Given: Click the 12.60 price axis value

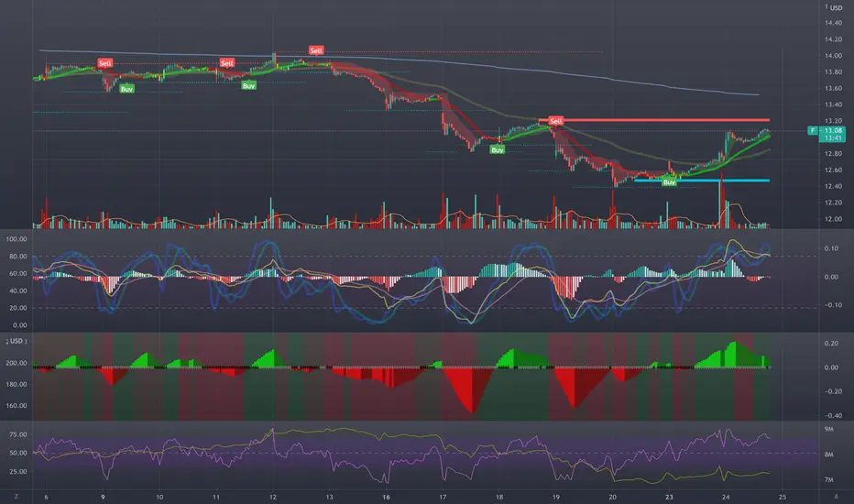Looking at the screenshot, I should tap(833, 170).
